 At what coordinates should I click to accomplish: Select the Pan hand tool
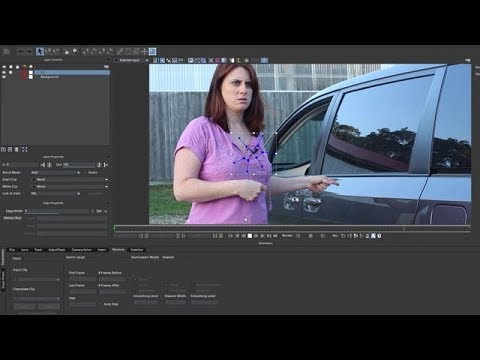(x=67, y=52)
